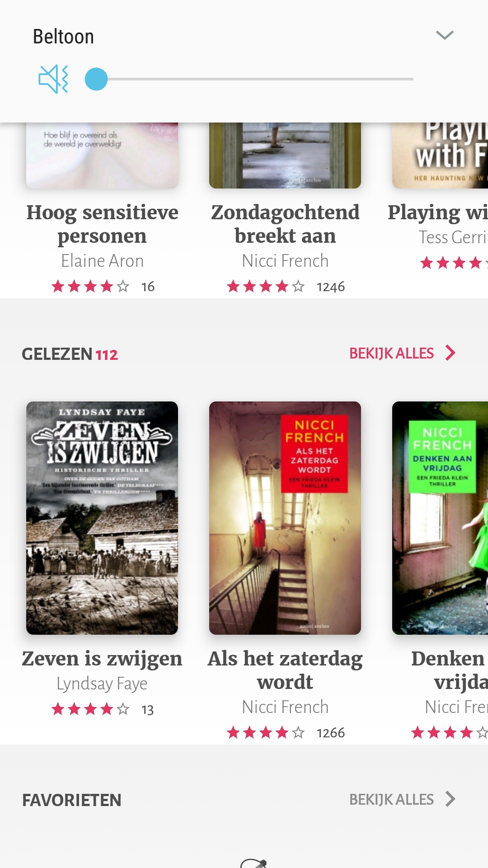
Task: Click the Gelezen 112 section heading
Action: click(x=70, y=354)
